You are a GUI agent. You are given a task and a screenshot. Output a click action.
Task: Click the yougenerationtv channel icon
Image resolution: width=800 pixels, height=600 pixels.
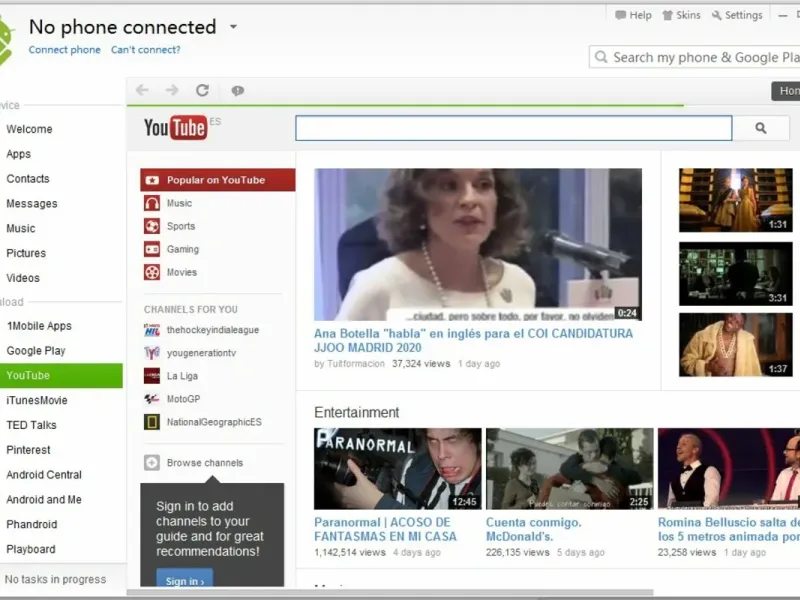152,353
